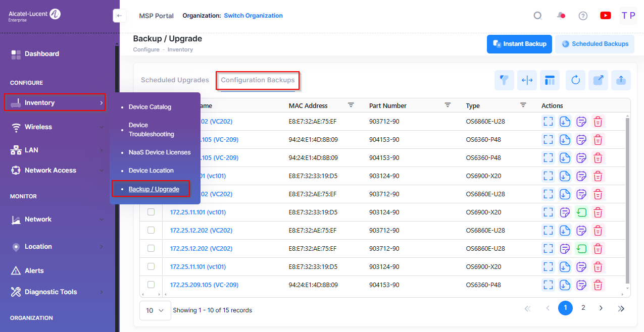Open the column layout chooser icon

[550, 80]
